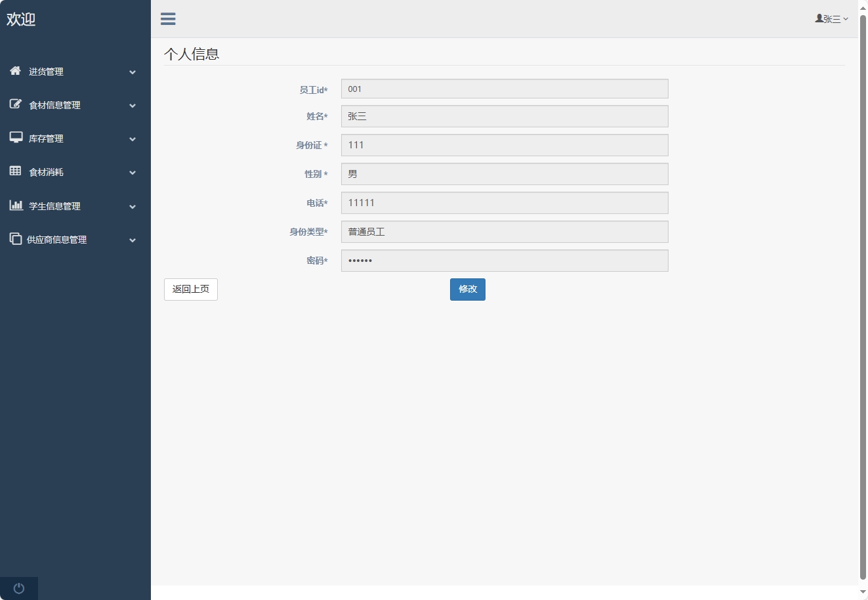Image resolution: width=868 pixels, height=600 pixels.
Task: Click the edit icon beside 食材信息管理
Action: (x=15, y=104)
